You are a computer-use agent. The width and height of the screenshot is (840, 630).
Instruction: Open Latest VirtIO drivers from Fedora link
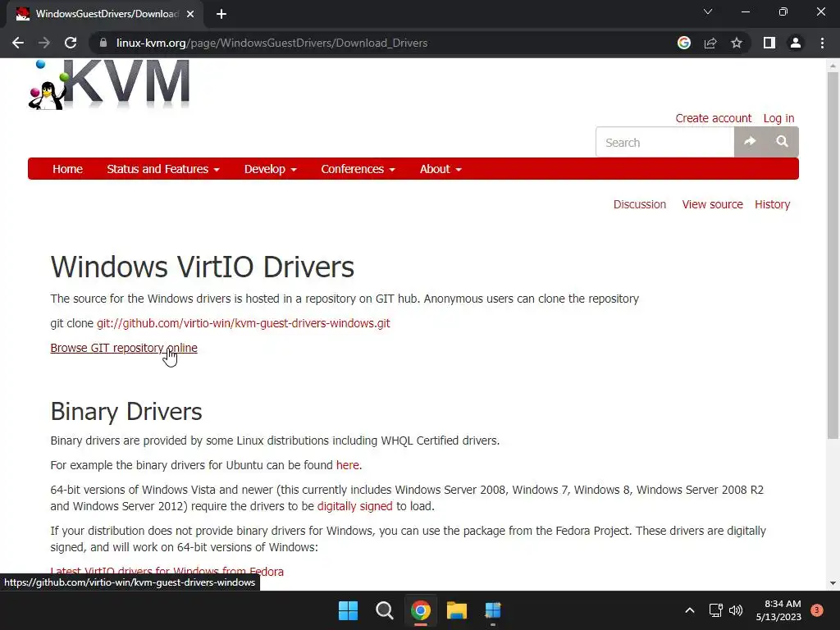[167, 571]
